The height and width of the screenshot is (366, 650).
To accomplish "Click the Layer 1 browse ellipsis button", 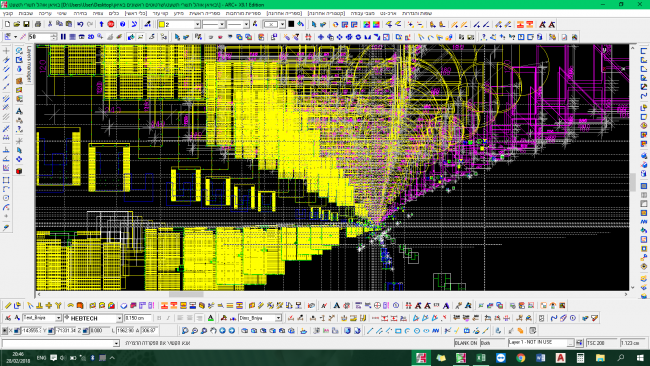I will [570, 343].
